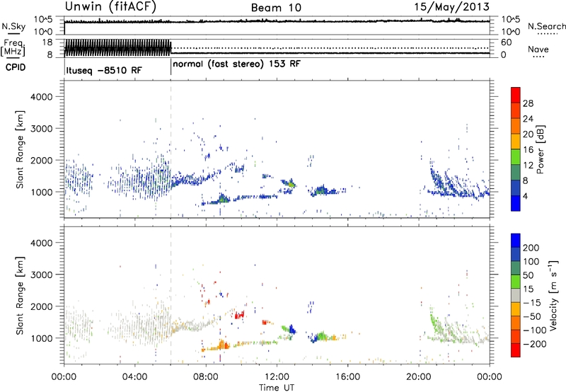Viewport: 566px width, 392px height.
Task: Click the 'Nave' label
Action: (x=538, y=49)
